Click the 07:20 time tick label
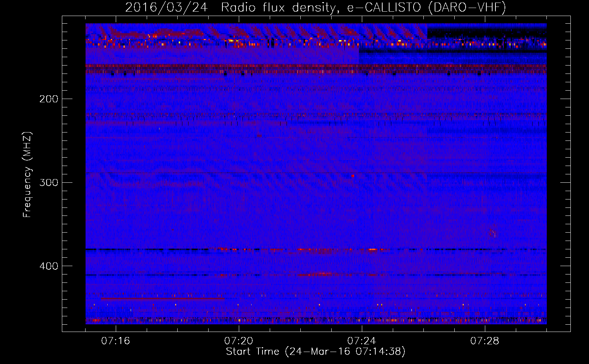Image resolution: width=589 pixels, height=364 pixels. click(x=239, y=341)
